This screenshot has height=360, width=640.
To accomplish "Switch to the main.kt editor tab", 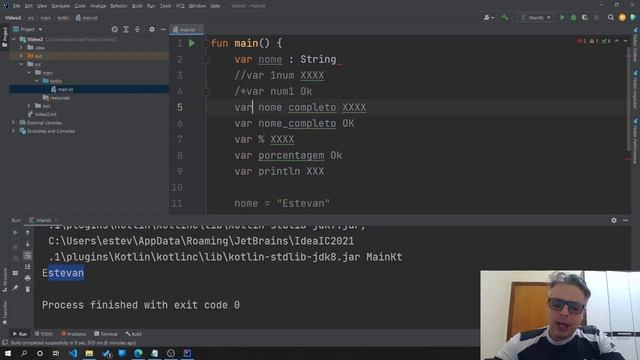I will pos(187,29).
